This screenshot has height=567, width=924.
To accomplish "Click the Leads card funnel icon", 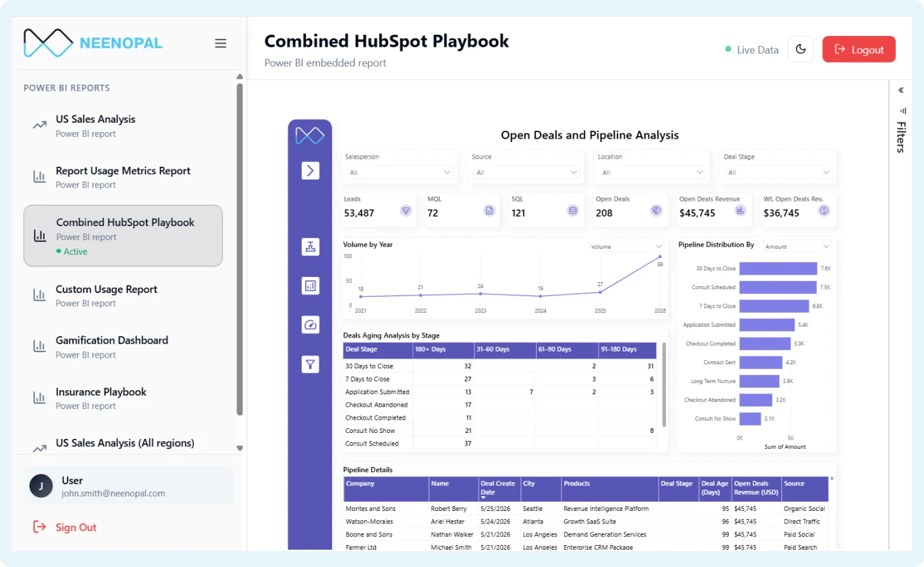I will click(x=405, y=211).
